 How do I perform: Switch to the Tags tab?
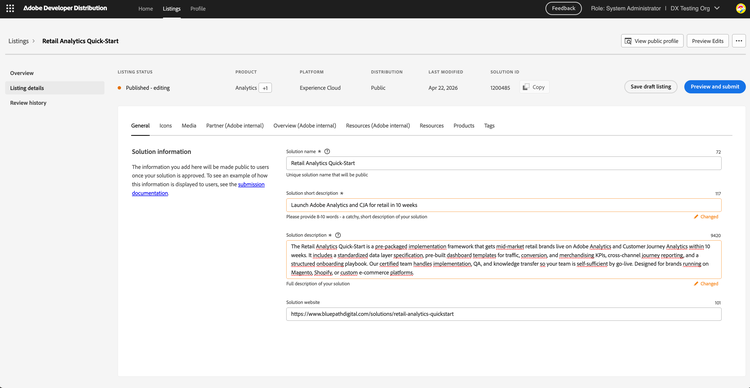coord(489,126)
